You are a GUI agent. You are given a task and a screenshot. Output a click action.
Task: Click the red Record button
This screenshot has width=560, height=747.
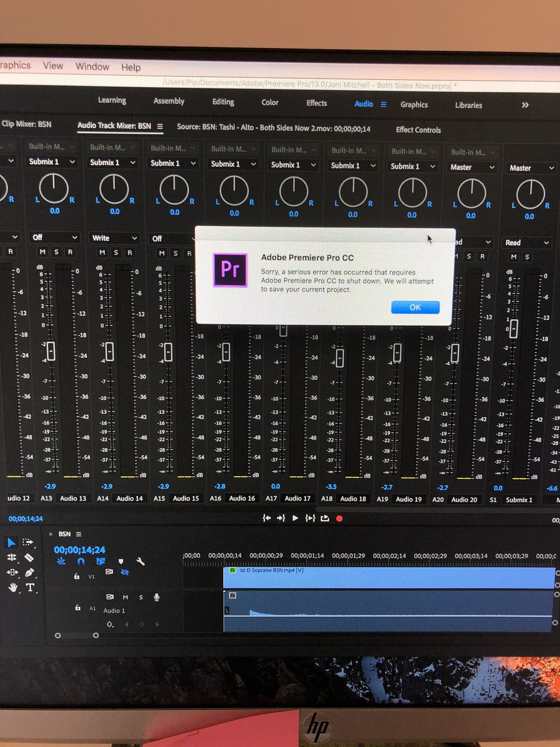pos(339,518)
